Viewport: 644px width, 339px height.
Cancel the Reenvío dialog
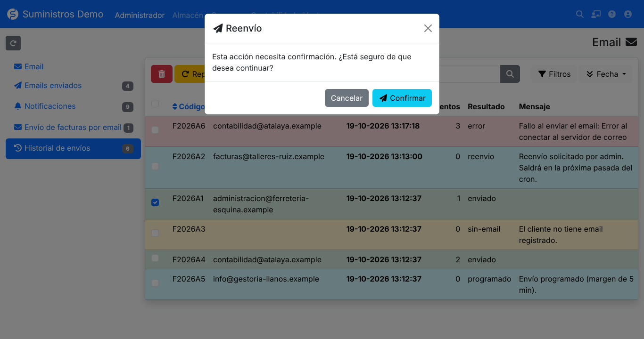[x=347, y=98]
